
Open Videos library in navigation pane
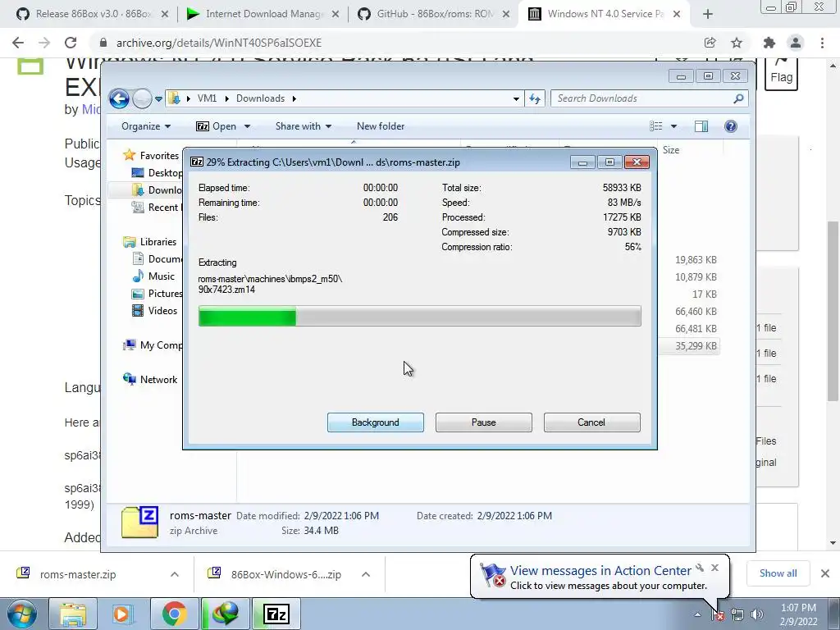155,311
